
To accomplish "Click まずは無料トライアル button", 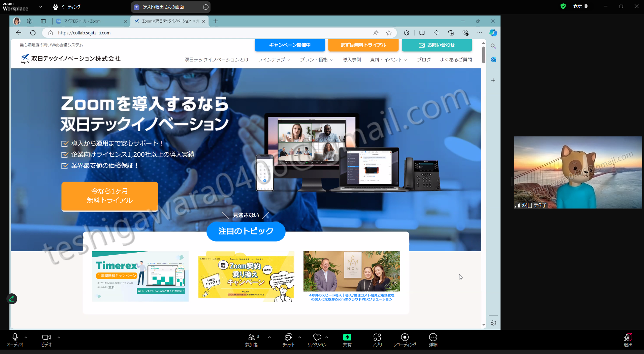I will click(x=363, y=45).
